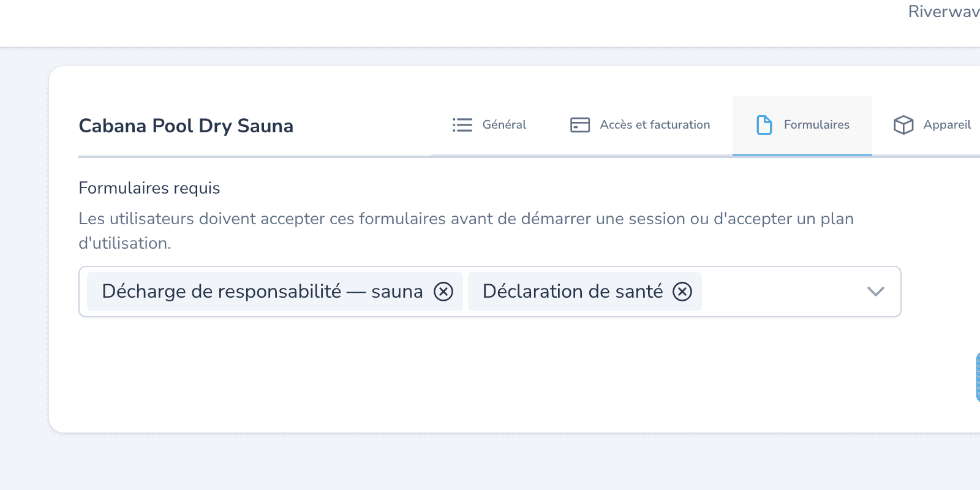
Task: Click the credit card icon for billing
Action: 580,125
